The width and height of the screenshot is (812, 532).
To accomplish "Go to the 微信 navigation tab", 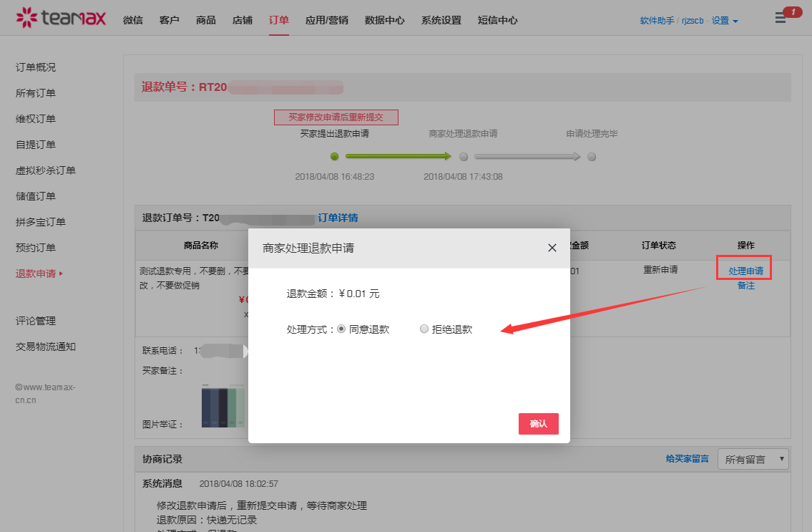I will click(133, 20).
